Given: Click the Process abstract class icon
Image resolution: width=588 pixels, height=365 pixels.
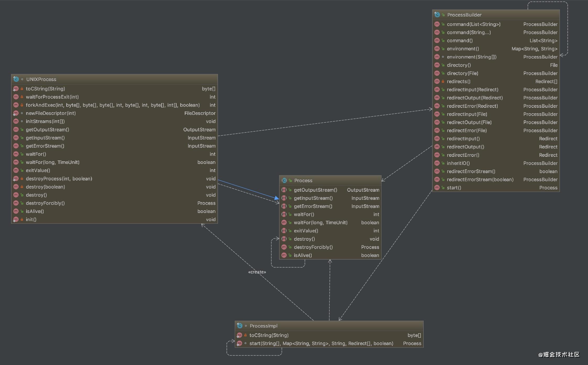Looking at the screenshot, I should [284, 180].
